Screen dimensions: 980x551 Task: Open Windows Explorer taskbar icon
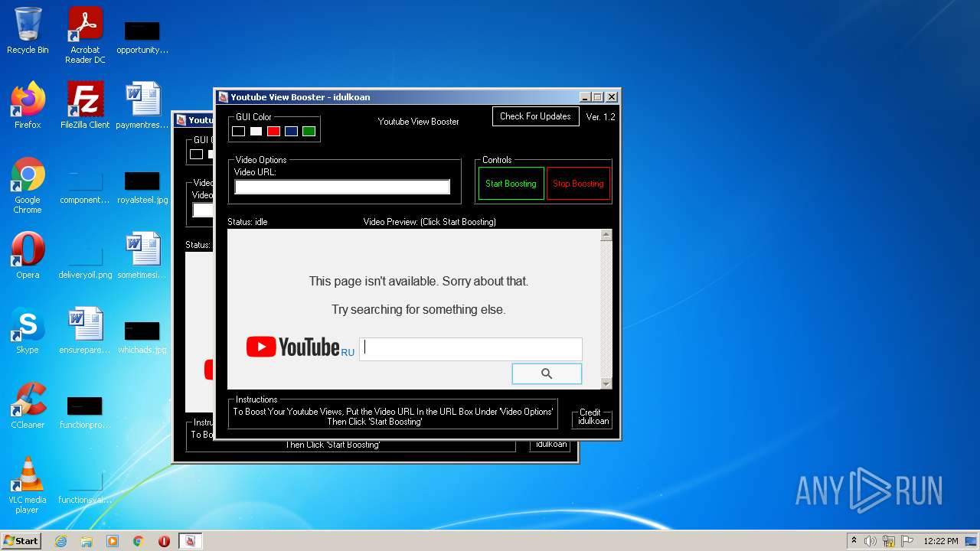tap(87, 541)
